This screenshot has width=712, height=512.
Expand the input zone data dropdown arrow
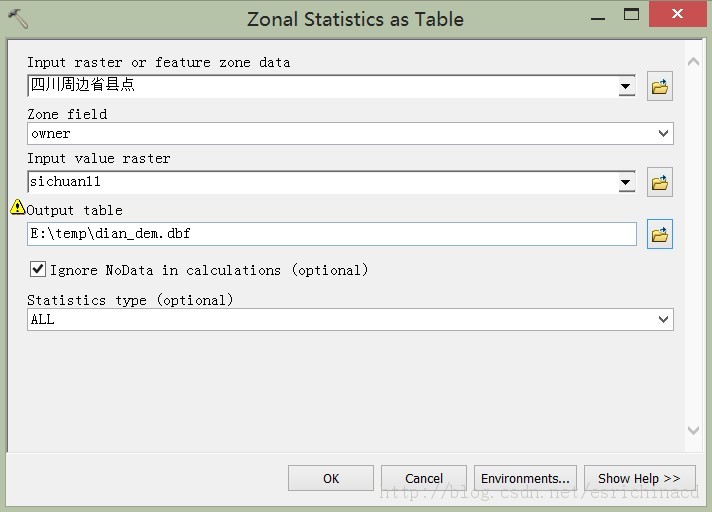(x=626, y=86)
